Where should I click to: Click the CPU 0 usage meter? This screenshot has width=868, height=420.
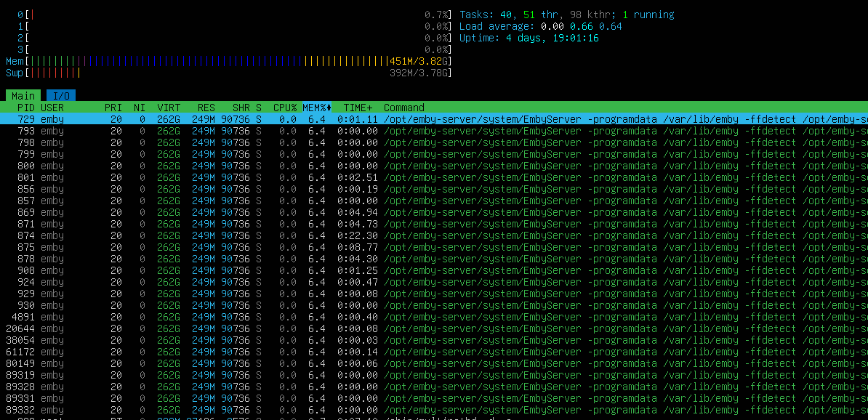pyautogui.click(x=234, y=15)
